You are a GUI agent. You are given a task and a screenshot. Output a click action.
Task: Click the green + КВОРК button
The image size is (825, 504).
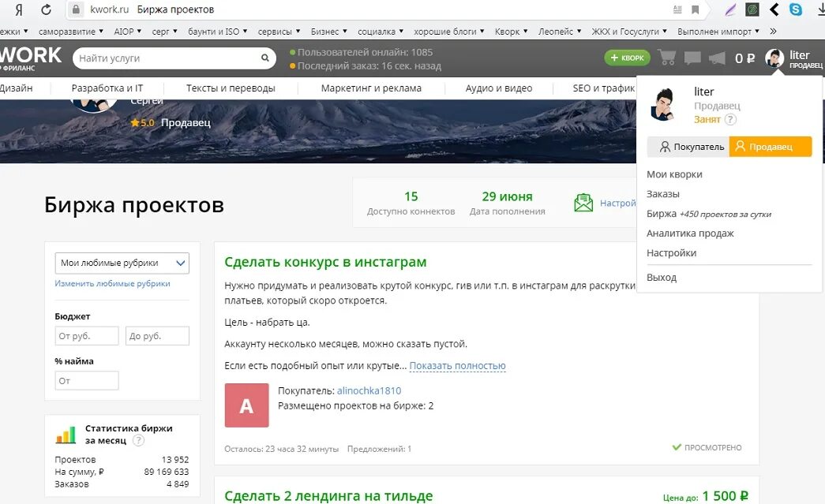point(627,58)
